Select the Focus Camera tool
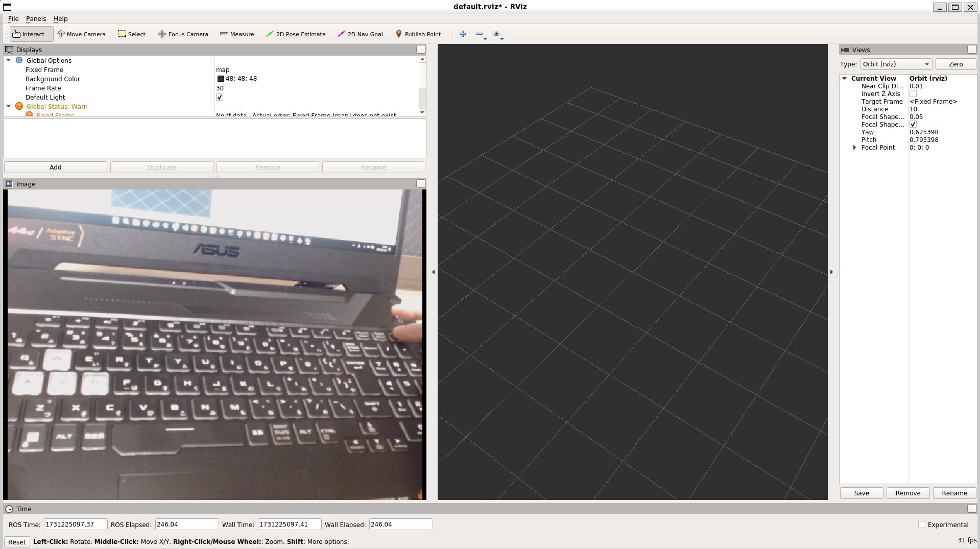This screenshot has height=549, width=980. pyautogui.click(x=183, y=34)
